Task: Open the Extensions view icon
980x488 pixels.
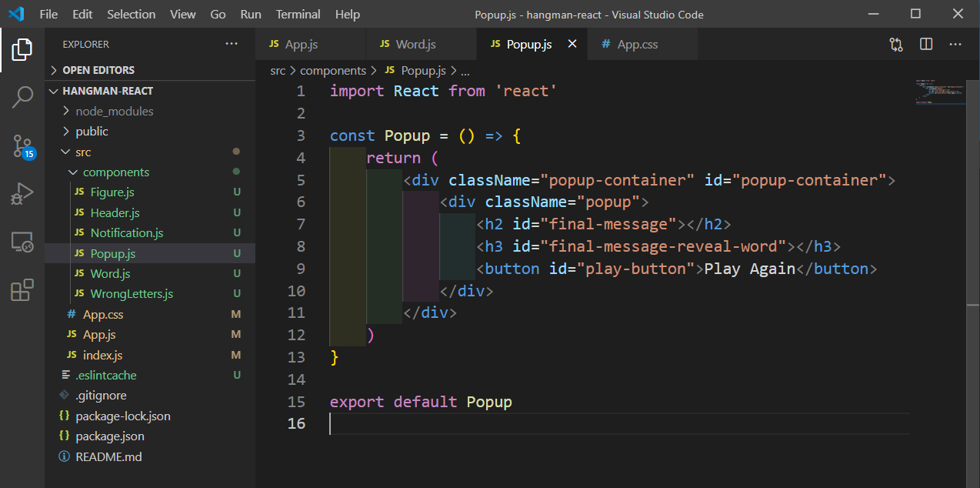Action: pyautogui.click(x=22, y=290)
